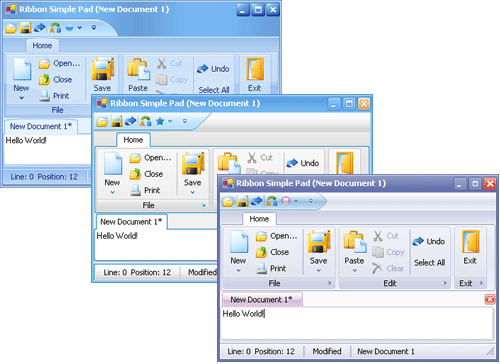This screenshot has width=500, height=364.
Task: Click the star theme icon in the middle window's toolbar
Action: pos(160,121)
